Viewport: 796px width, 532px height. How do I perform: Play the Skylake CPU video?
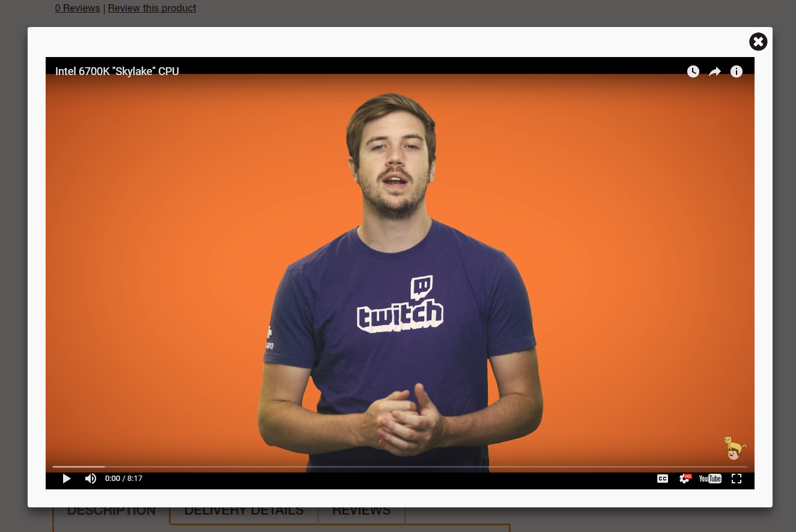point(67,479)
